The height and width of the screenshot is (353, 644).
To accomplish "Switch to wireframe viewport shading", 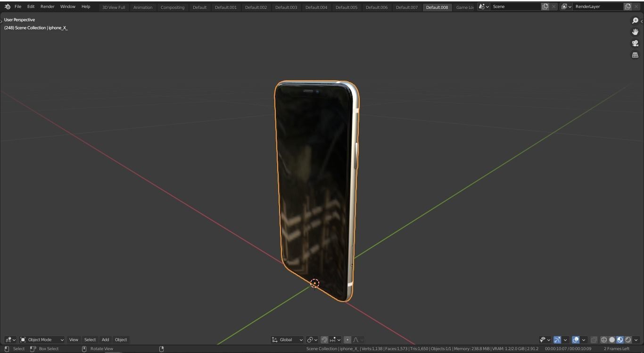I will [x=604, y=340].
